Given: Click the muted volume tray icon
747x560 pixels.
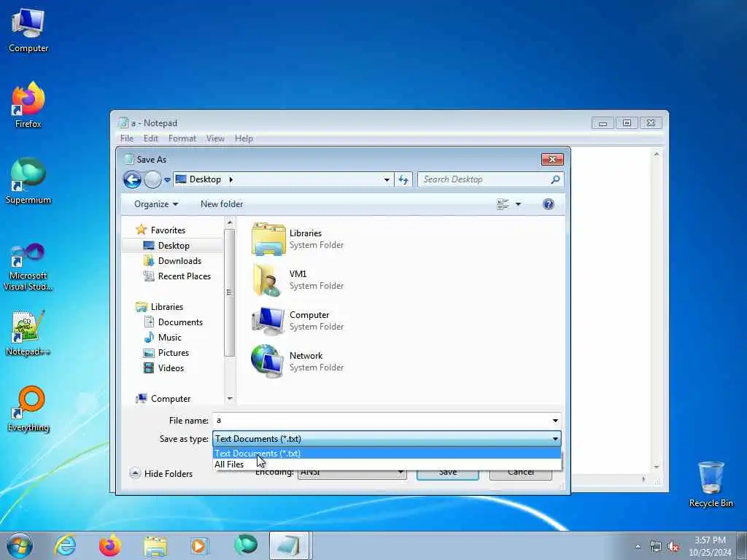Looking at the screenshot, I should 673,547.
